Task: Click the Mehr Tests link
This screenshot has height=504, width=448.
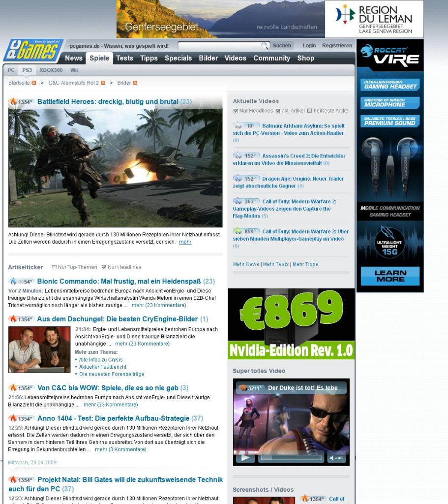Action: tap(276, 264)
